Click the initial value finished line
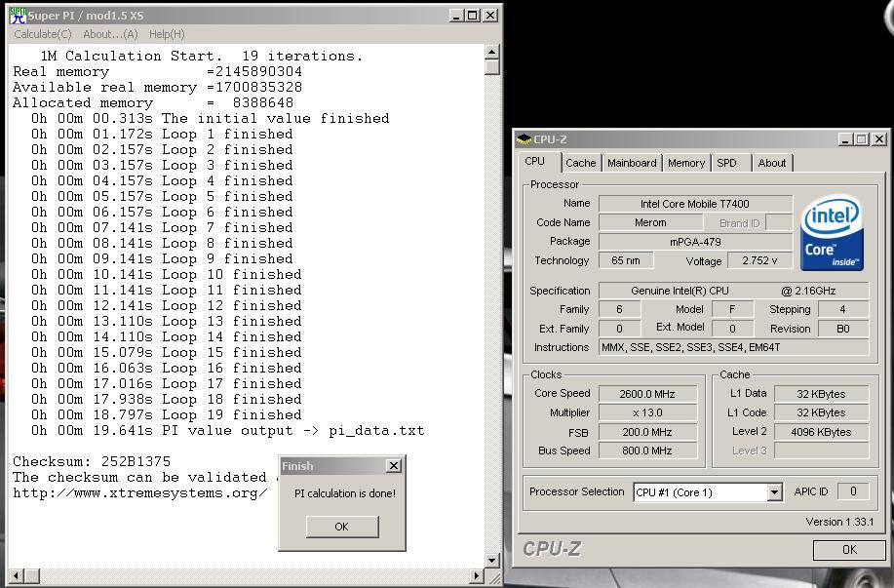This screenshot has height=588, width=894. point(211,118)
